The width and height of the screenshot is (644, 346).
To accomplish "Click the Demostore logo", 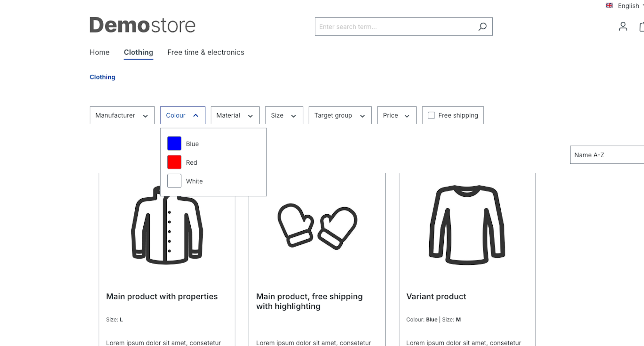I will 142,25.
